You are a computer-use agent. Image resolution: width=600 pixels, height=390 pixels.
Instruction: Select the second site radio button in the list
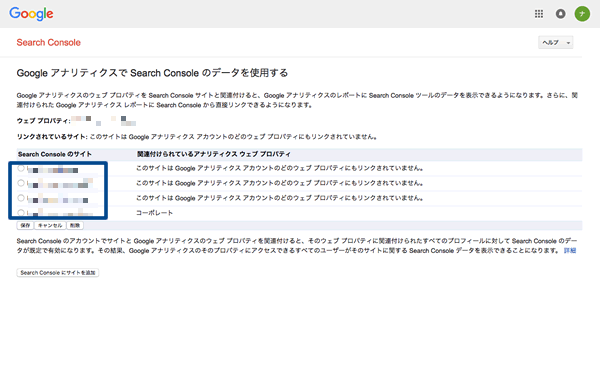coord(21,183)
